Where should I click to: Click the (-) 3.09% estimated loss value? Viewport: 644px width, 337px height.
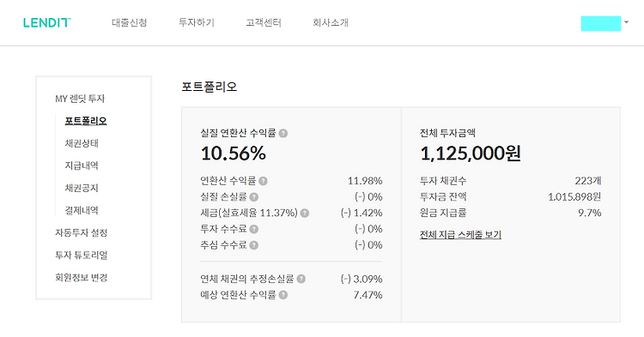pos(361,279)
